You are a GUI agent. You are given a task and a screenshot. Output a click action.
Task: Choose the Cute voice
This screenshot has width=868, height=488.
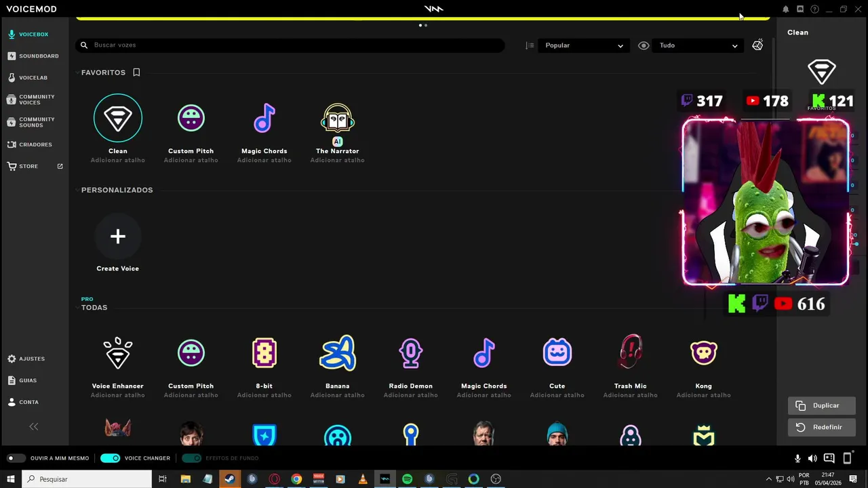point(557,353)
